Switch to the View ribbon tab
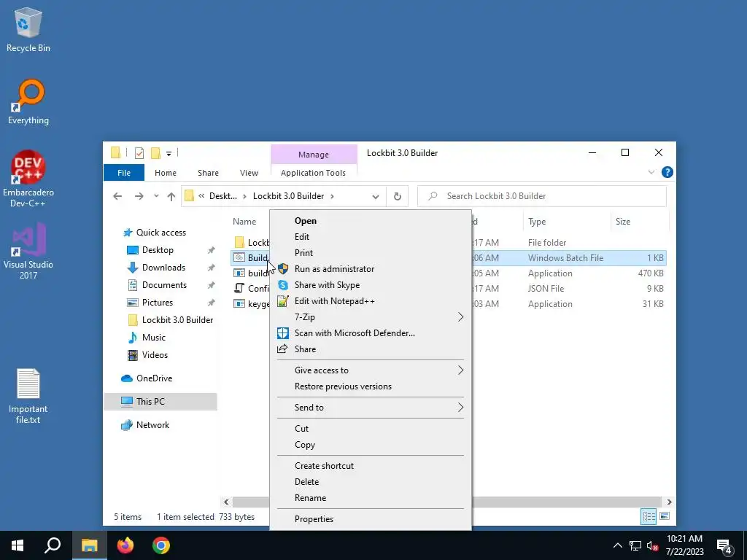 pyautogui.click(x=249, y=173)
